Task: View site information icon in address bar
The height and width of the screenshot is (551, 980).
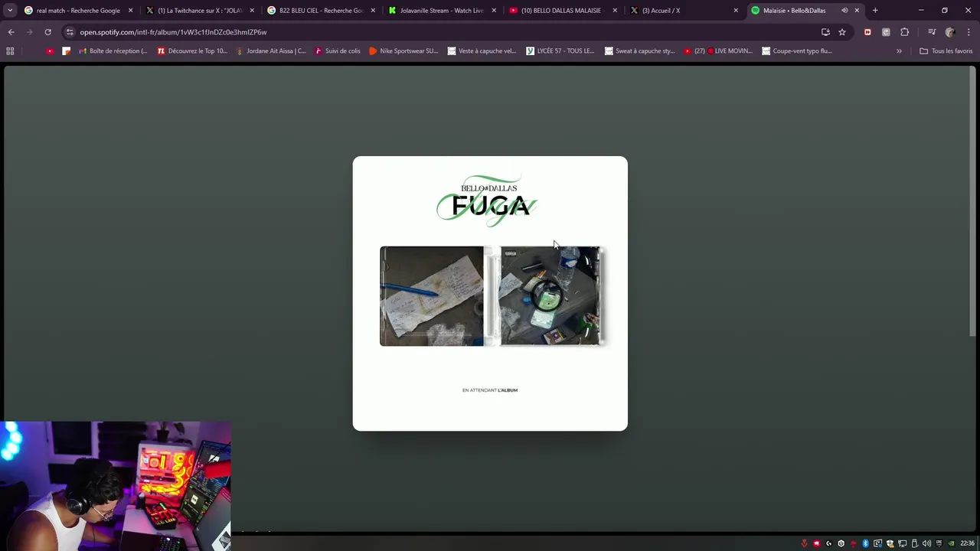Action: 70,32
